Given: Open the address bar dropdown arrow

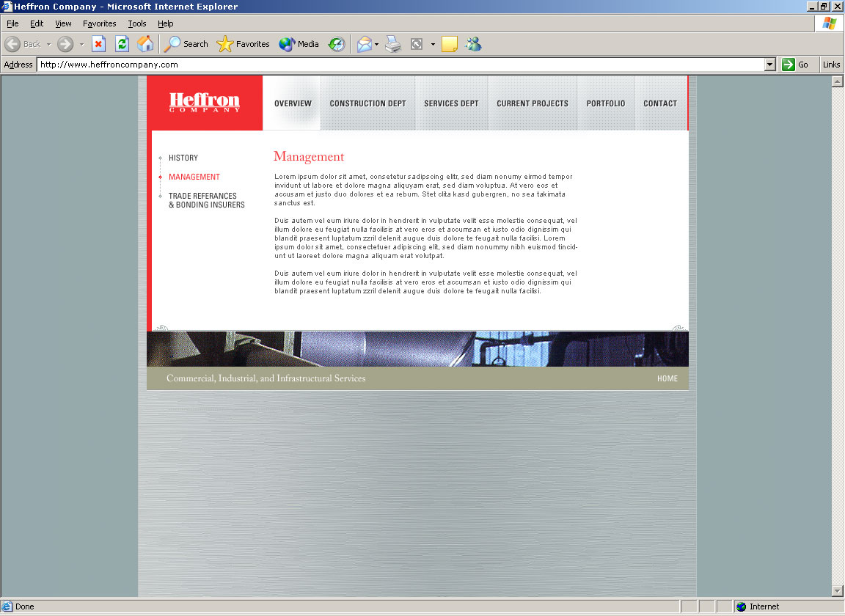Looking at the screenshot, I should (x=769, y=65).
